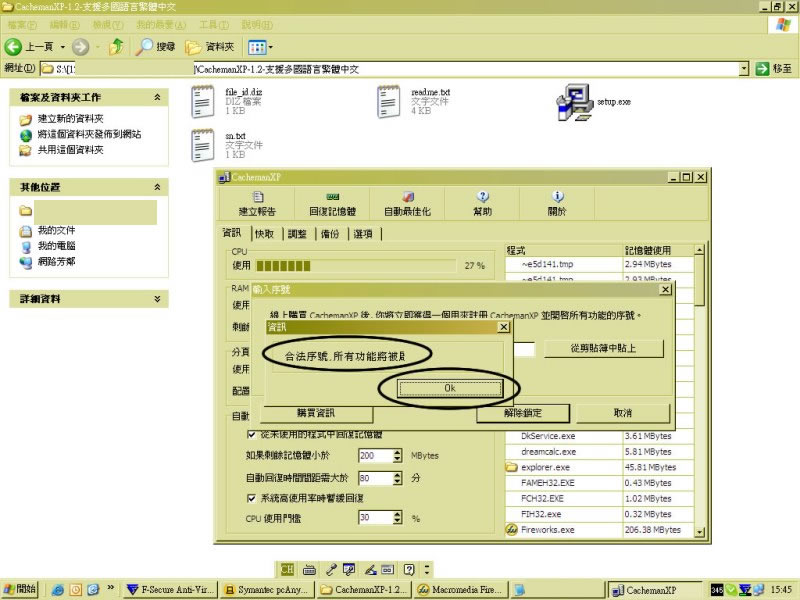Click the Back (上一頁) button in Explorer

29,47
